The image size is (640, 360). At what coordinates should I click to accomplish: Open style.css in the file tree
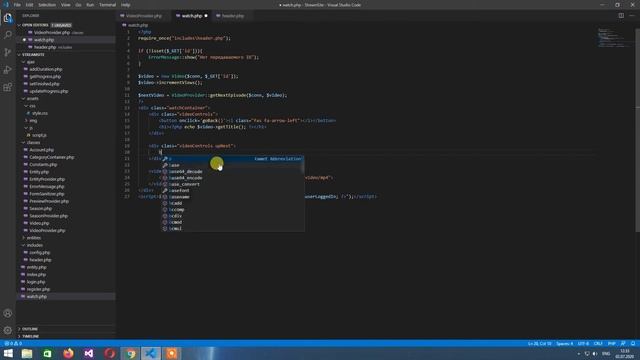point(40,113)
